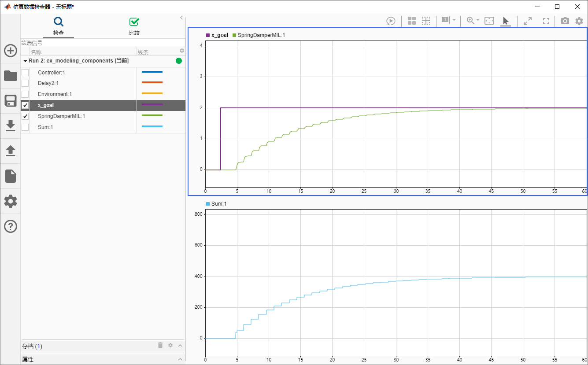
Task: Click the x_goal purple line swatch
Action: pos(152,104)
